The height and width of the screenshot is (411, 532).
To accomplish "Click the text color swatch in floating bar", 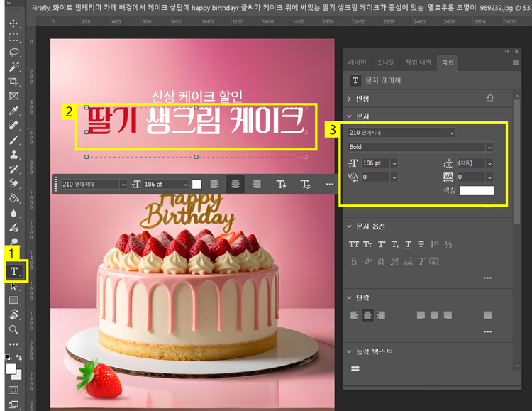I will click(x=196, y=184).
